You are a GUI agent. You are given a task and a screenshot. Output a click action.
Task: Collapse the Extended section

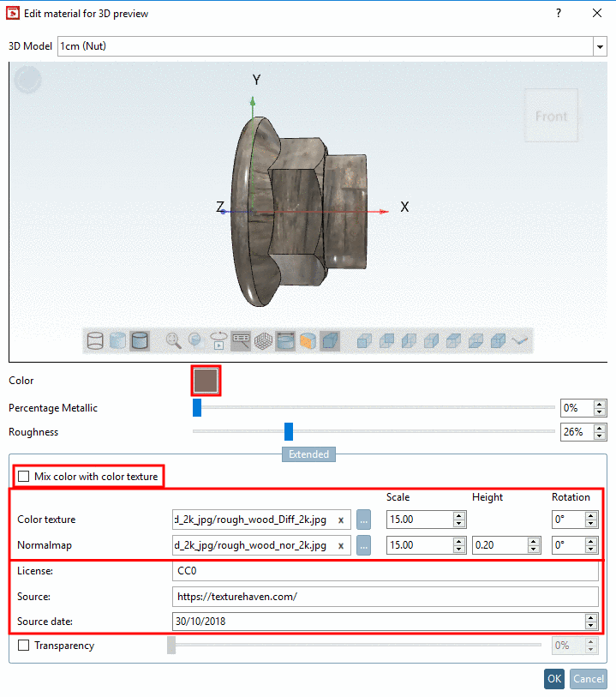pyautogui.click(x=308, y=454)
